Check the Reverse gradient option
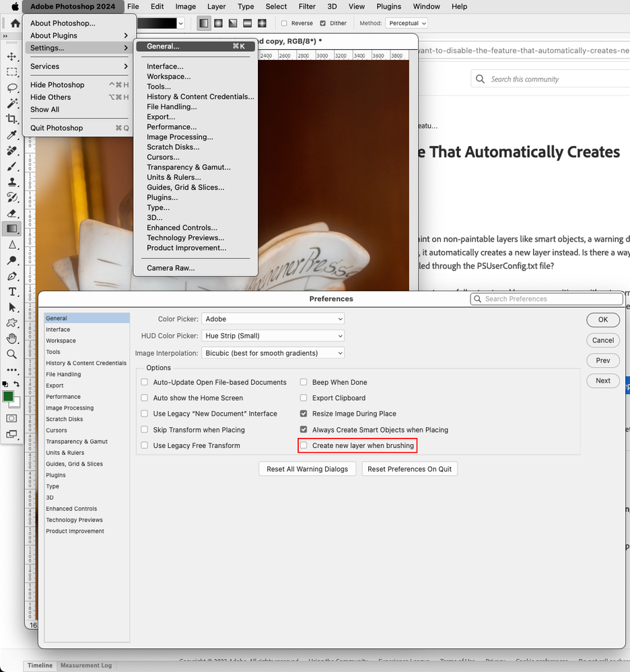Viewport: 630px width, 672px height. (x=285, y=23)
